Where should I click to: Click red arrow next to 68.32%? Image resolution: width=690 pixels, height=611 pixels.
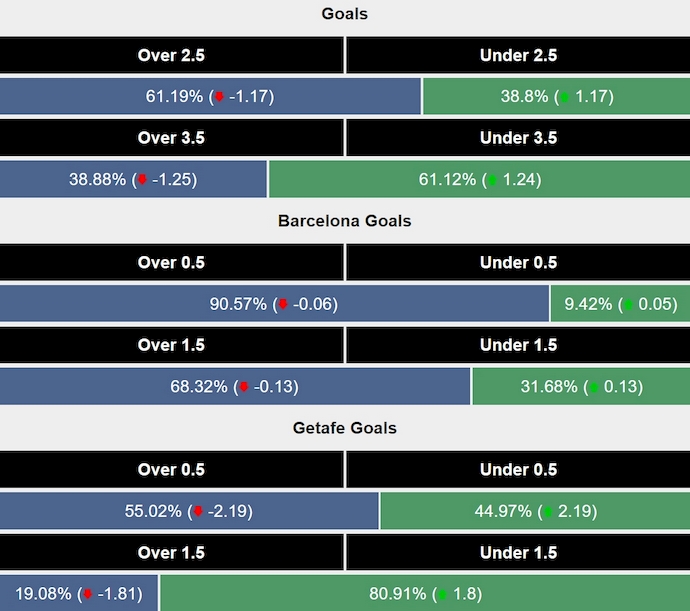(x=243, y=387)
